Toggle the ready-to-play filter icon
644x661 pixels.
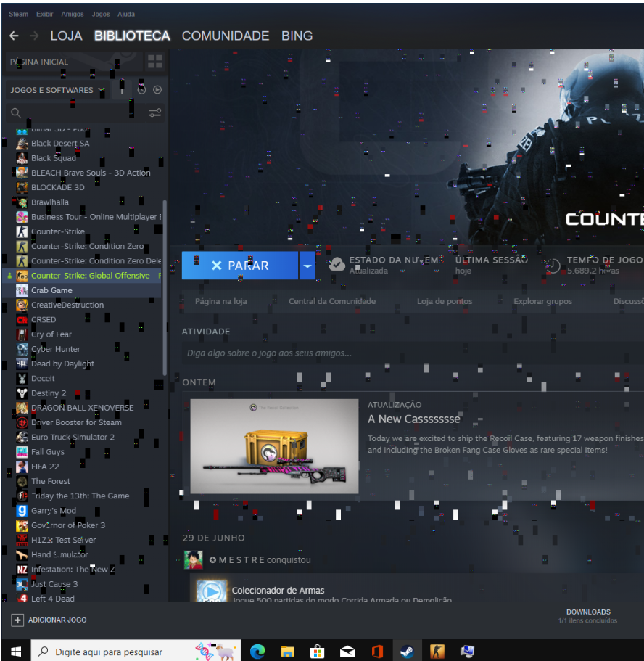point(157,90)
